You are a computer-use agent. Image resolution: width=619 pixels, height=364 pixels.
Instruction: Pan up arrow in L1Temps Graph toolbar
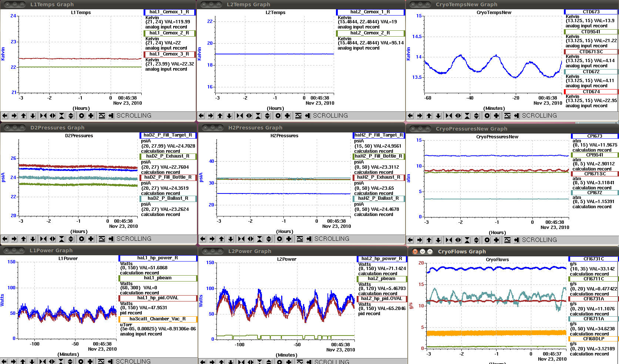tap(23, 116)
